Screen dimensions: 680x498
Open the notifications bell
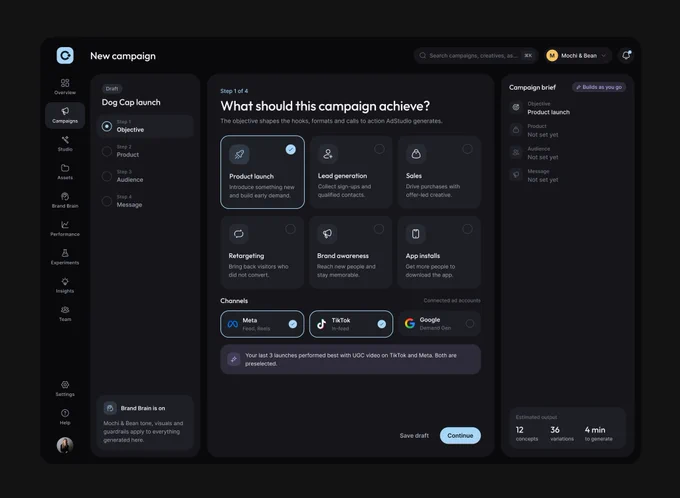point(626,56)
